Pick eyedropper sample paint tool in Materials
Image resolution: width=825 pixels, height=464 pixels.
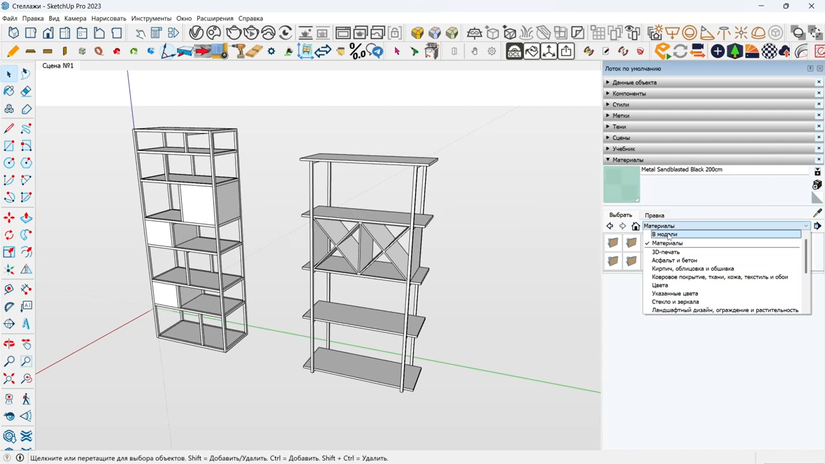(817, 213)
